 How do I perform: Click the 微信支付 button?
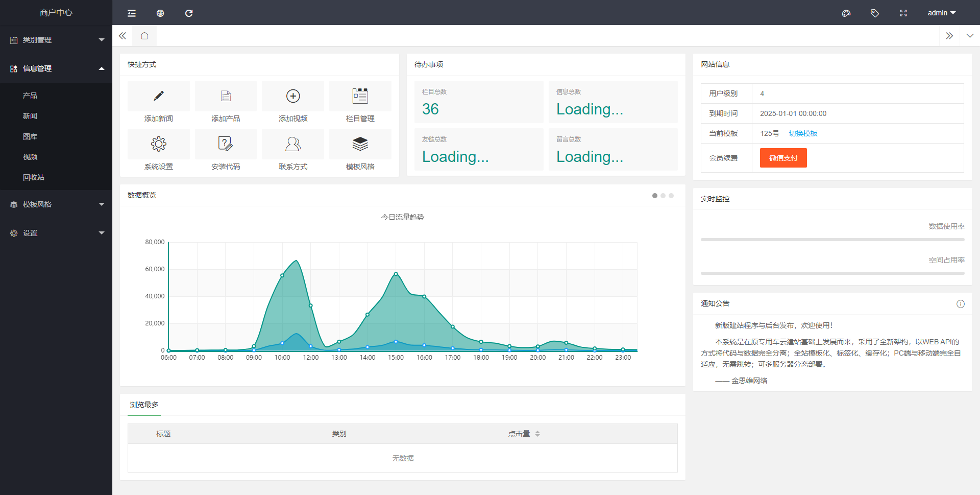[x=783, y=158]
